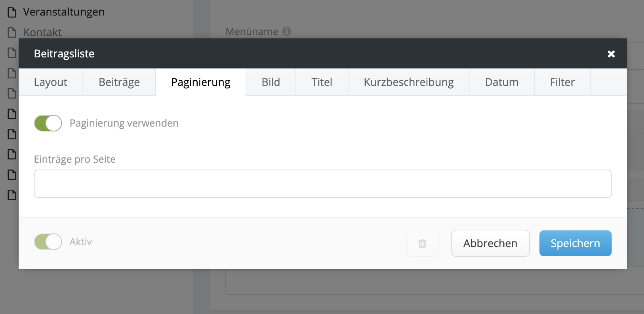Click the page icon beside Kontakt
Screen dimensions: 644x314
click(x=12, y=32)
